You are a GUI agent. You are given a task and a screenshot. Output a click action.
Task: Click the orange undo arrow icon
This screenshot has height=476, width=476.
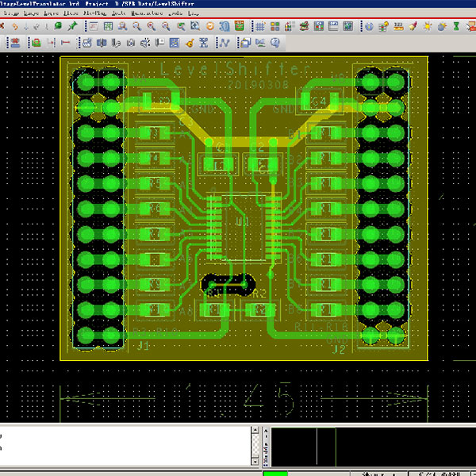(x=14, y=27)
